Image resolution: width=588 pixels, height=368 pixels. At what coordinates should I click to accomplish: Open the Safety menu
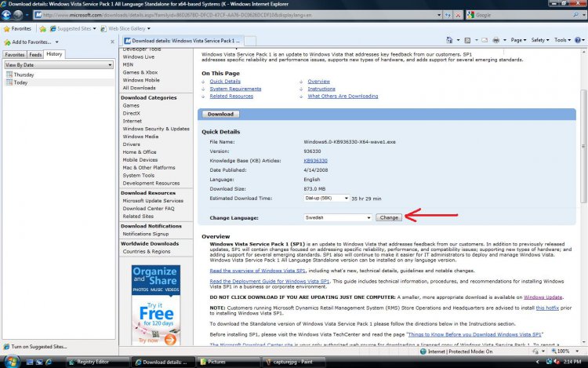540,40
